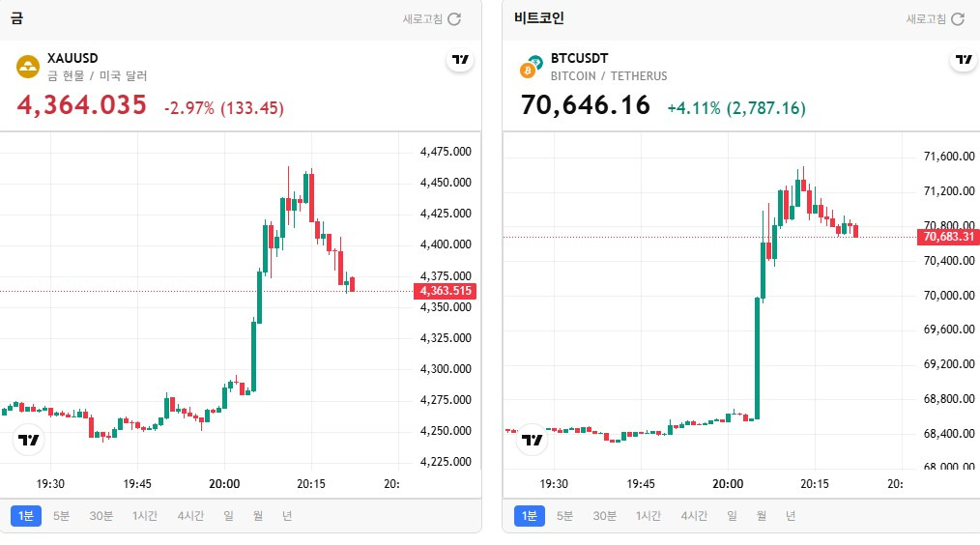Open TradingView logo at gold widget top-right
The height and width of the screenshot is (545, 980).
tap(461, 60)
